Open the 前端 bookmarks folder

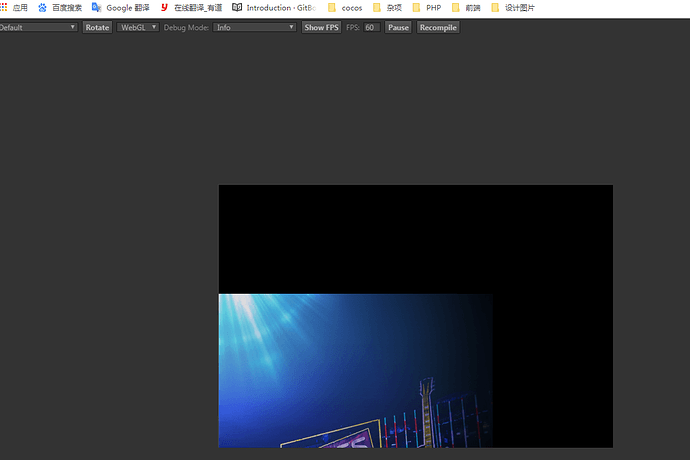pos(466,7)
